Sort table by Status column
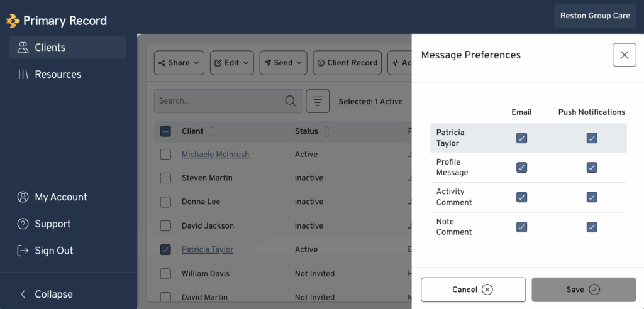Viewport: 644px width, 309px height. (326, 132)
